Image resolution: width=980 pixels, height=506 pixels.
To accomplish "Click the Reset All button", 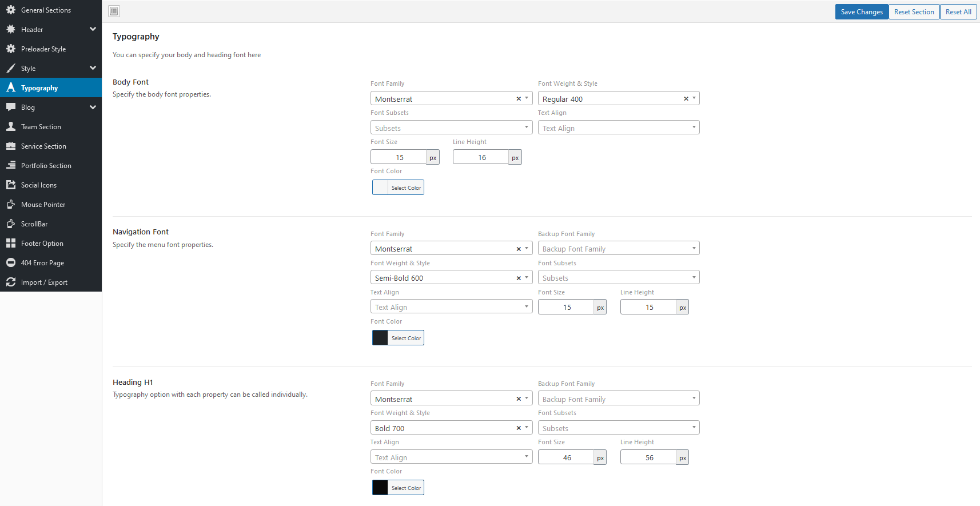I will [x=958, y=11].
